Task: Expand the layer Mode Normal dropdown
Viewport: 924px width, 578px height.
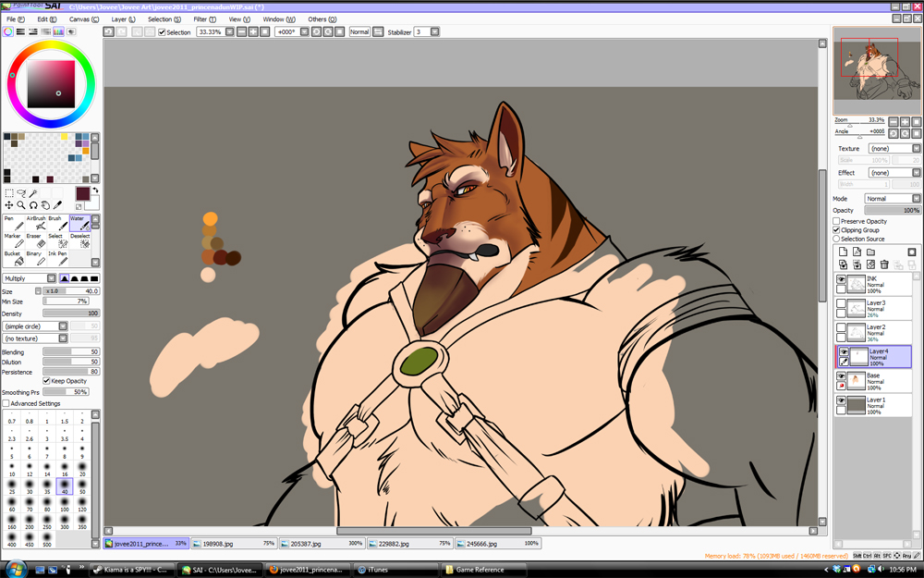Action: (x=892, y=199)
